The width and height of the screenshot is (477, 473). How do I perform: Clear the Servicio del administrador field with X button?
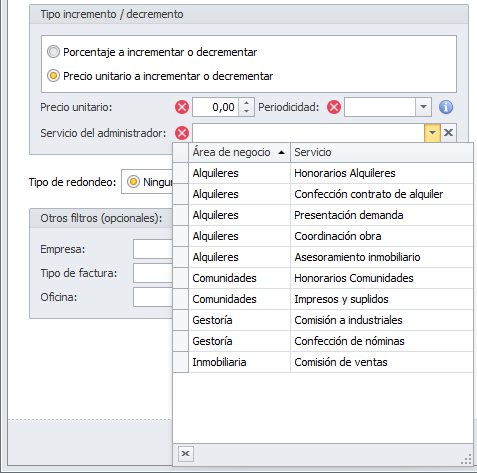click(x=448, y=133)
